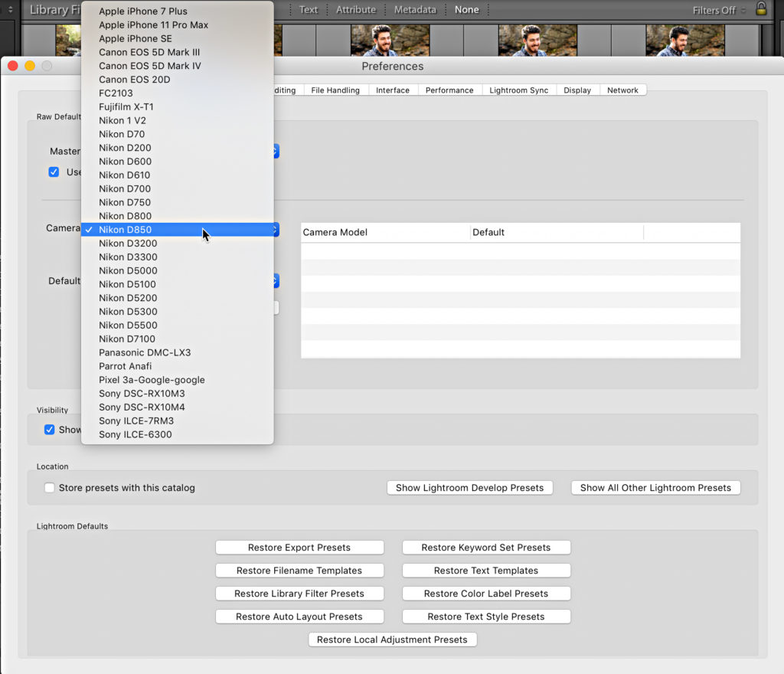Choose Nikon D3200
Viewport: 784px width, 674px height.
tap(178, 244)
